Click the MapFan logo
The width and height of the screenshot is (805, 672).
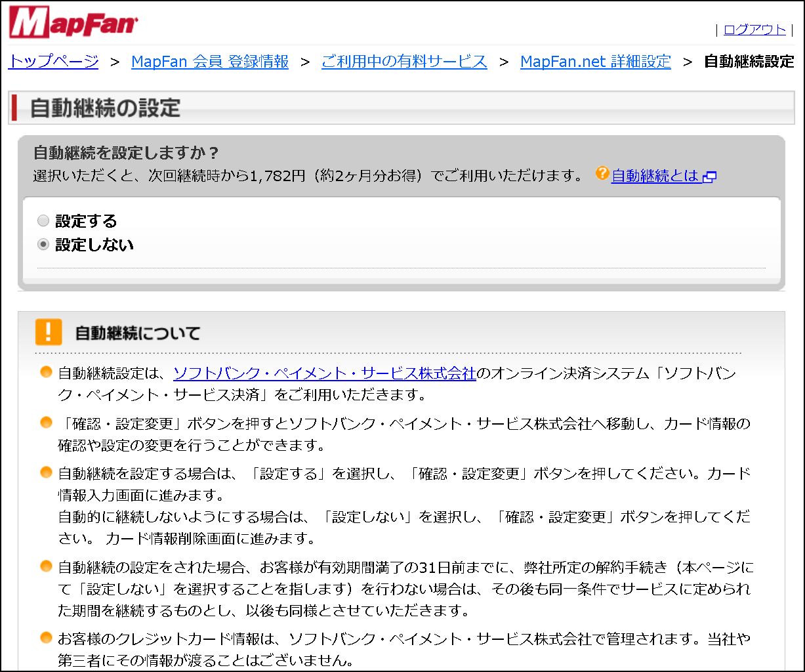click(73, 23)
